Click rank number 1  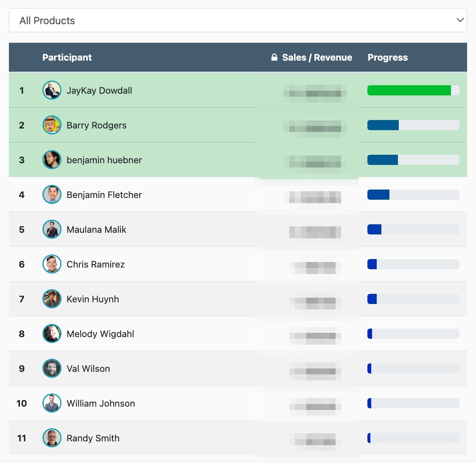(x=22, y=90)
